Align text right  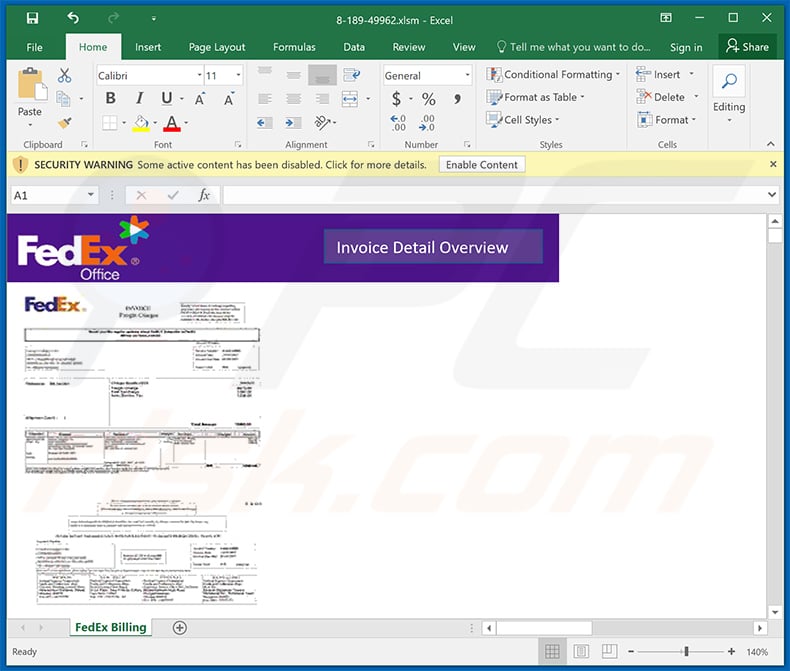click(322, 99)
